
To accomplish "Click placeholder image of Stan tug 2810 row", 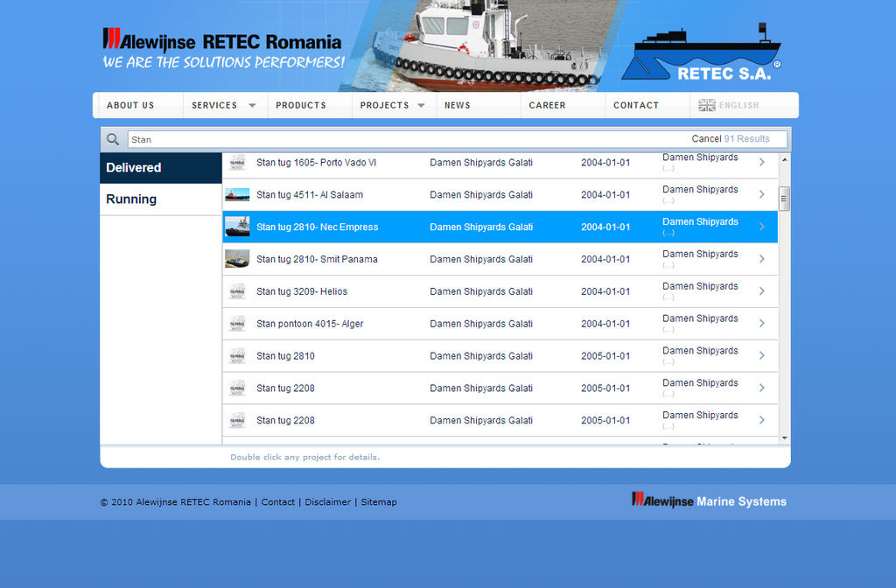I will point(237,356).
